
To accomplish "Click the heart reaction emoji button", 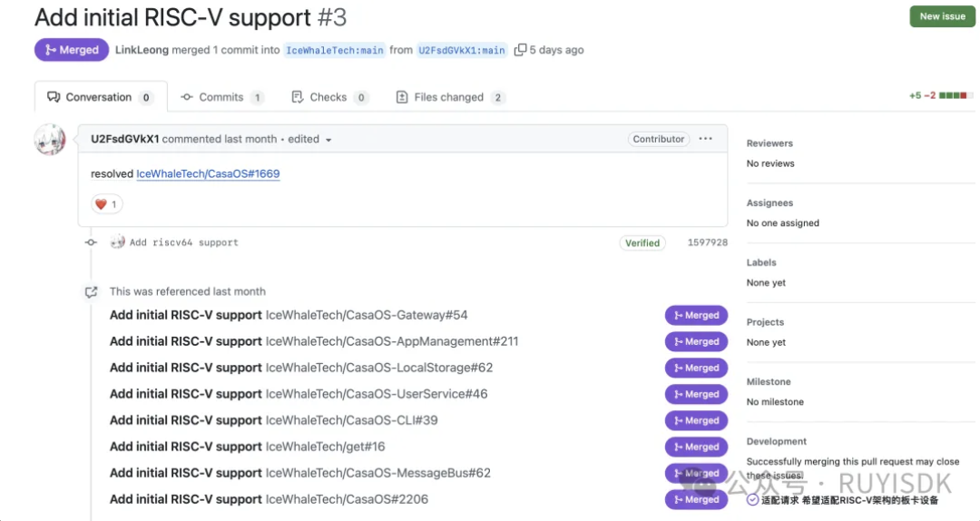I will (x=106, y=204).
